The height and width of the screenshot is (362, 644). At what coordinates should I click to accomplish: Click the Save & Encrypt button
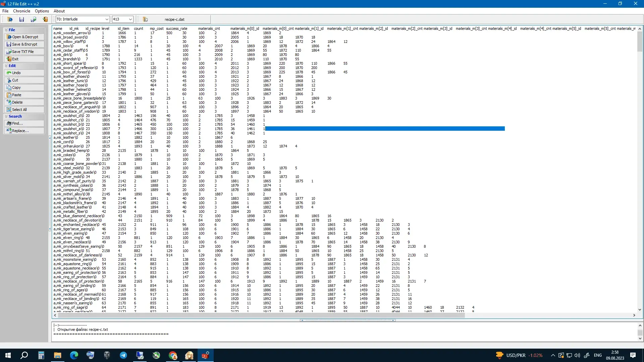click(24, 44)
